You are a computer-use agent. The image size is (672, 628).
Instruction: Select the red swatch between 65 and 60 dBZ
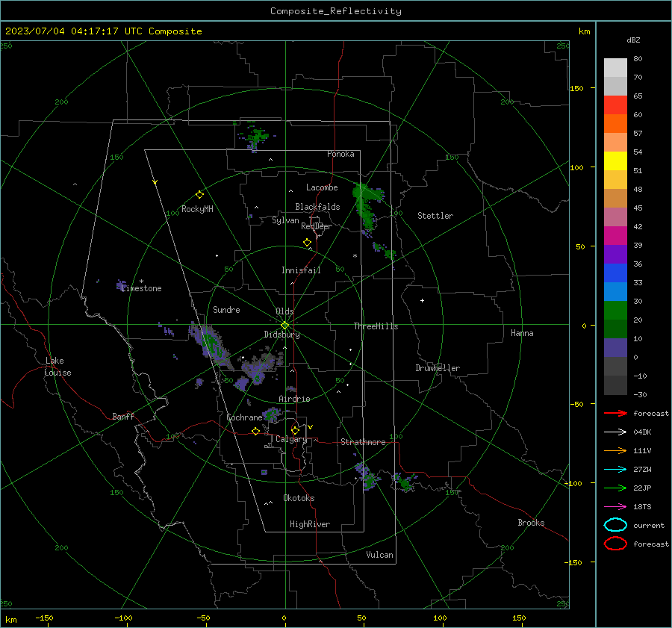tap(615, 105)
